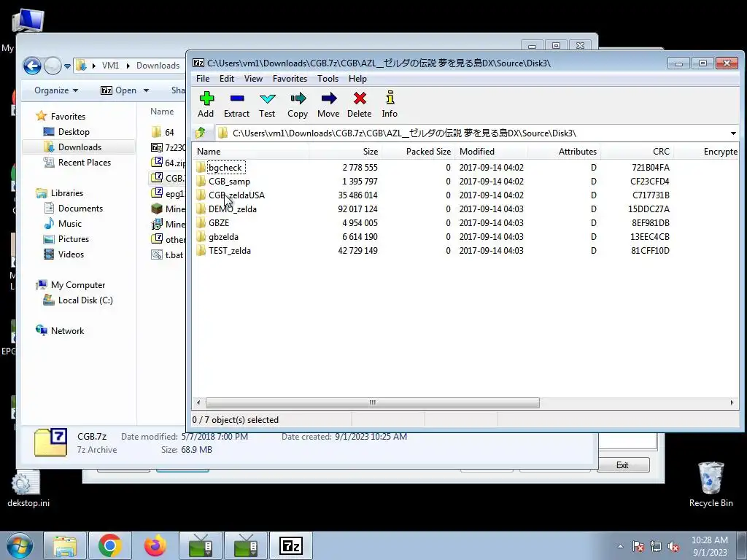This screenshot has height=560, width=747.
Task: Expand the Open button dropdown arrow in Explorer
Action: tap(146, 90)
